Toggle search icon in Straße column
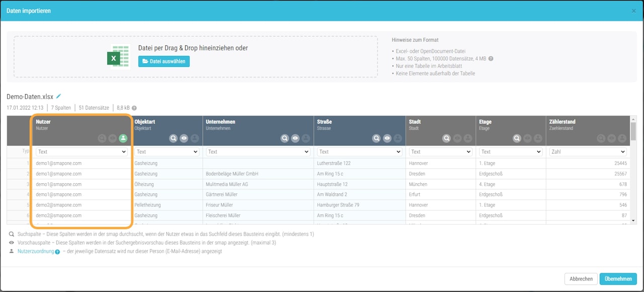 click(x=377, y=138)
